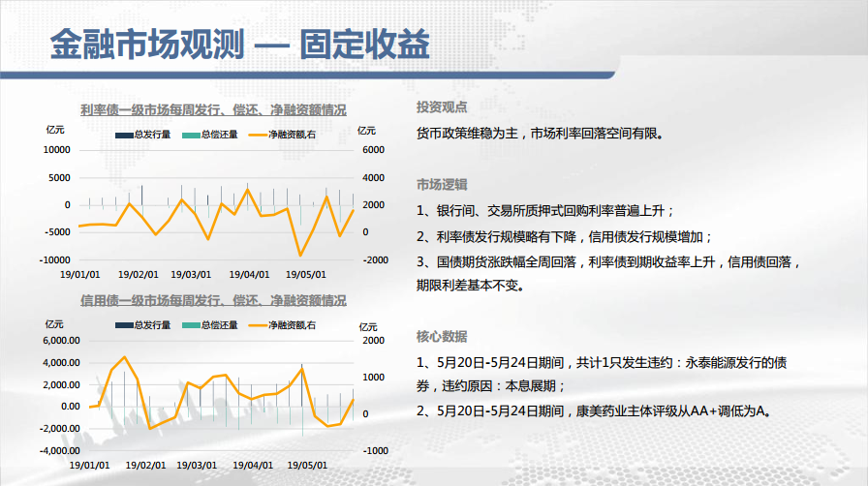Click the slide title 金融市场观测 — 固定收益

[x=239, y=46]
